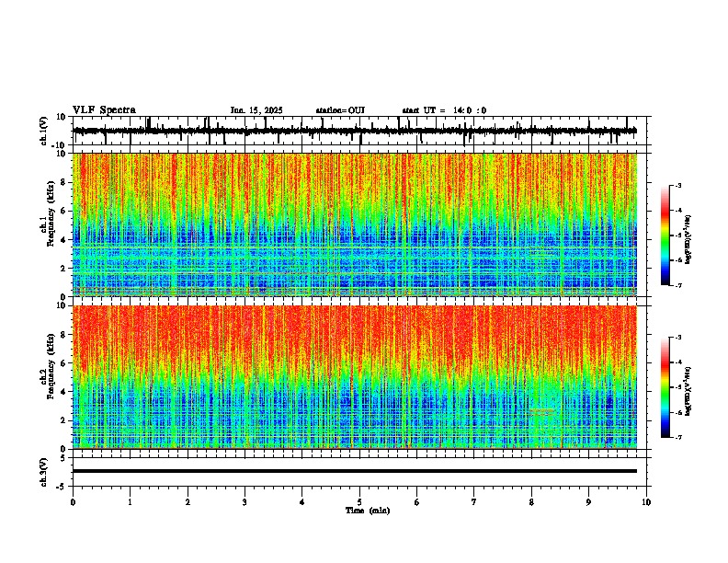
Task: Click the "1" tick label on the time axis
Action: [130, 502]
